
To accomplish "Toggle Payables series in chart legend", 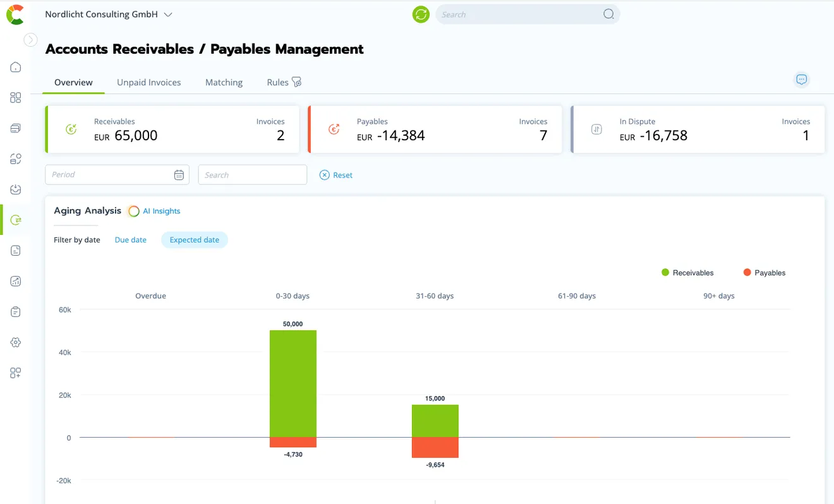I will (x=764, y=273).
